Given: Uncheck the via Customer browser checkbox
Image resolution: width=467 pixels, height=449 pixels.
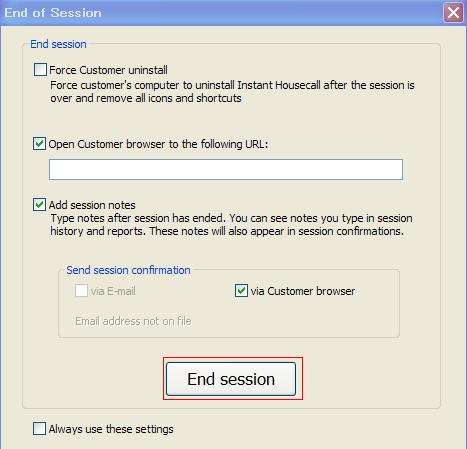Looking at the screenshot, I should click(241, 291).
